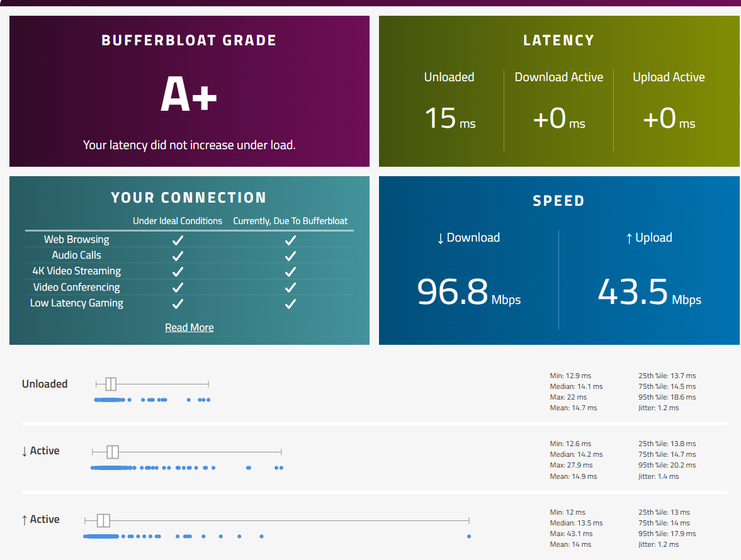Click 'Min: 12.9 ms' statistic
Screen dimensions: 741x560
click(x=570, y=376)
